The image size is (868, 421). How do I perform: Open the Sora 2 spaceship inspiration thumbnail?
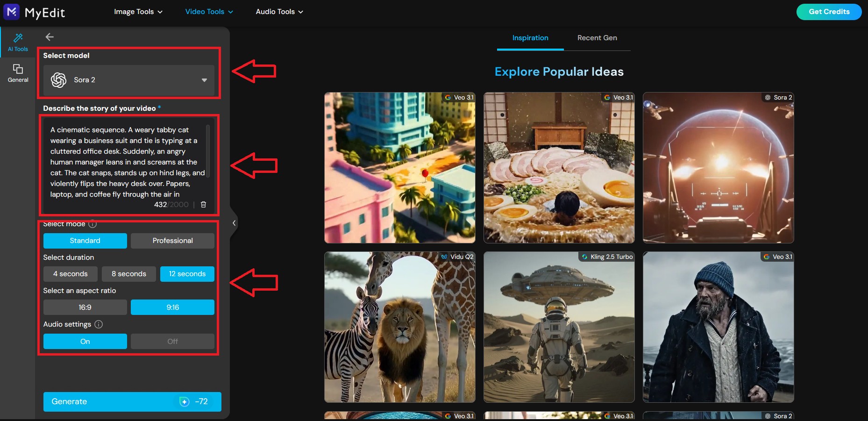coord(718,168)
